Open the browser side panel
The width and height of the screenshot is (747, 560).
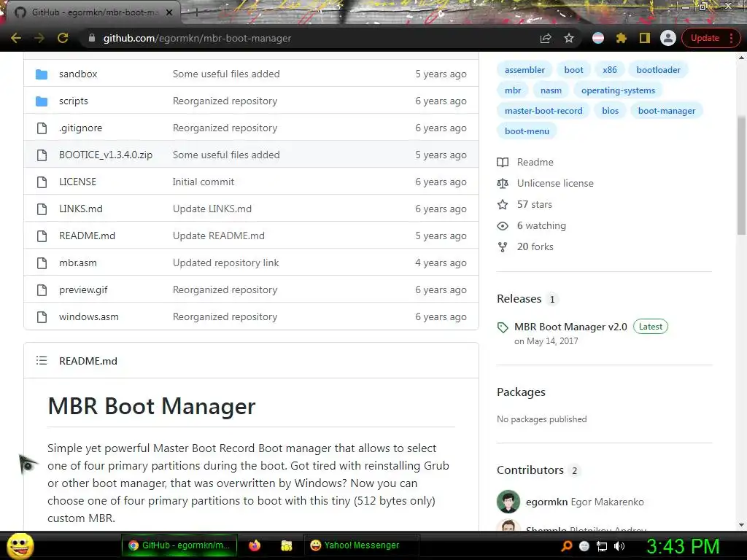[x=645, y=38]
